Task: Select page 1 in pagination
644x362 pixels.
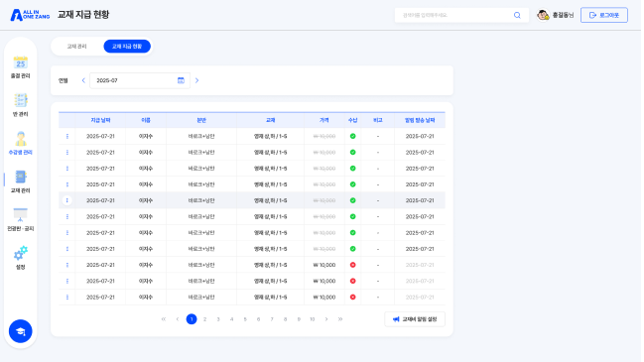Action: 192,319
